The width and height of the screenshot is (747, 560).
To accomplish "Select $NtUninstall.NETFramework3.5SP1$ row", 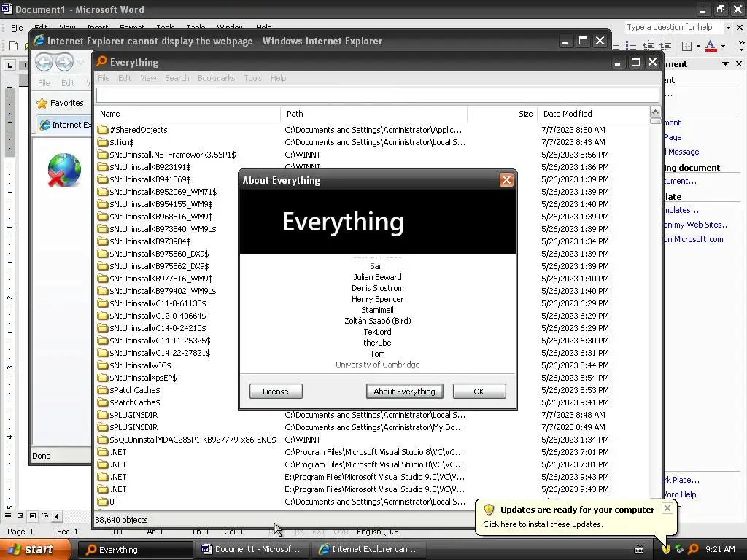I will point(371,155).
